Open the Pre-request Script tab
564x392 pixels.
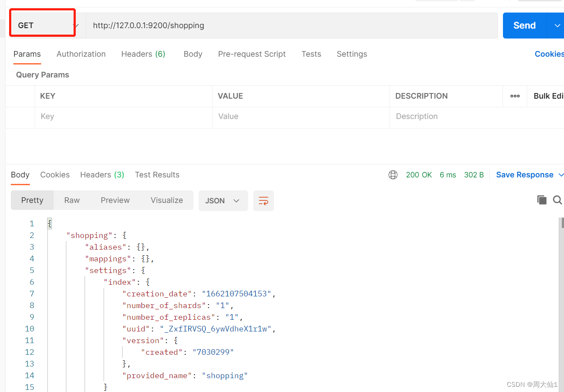point(252,54)
